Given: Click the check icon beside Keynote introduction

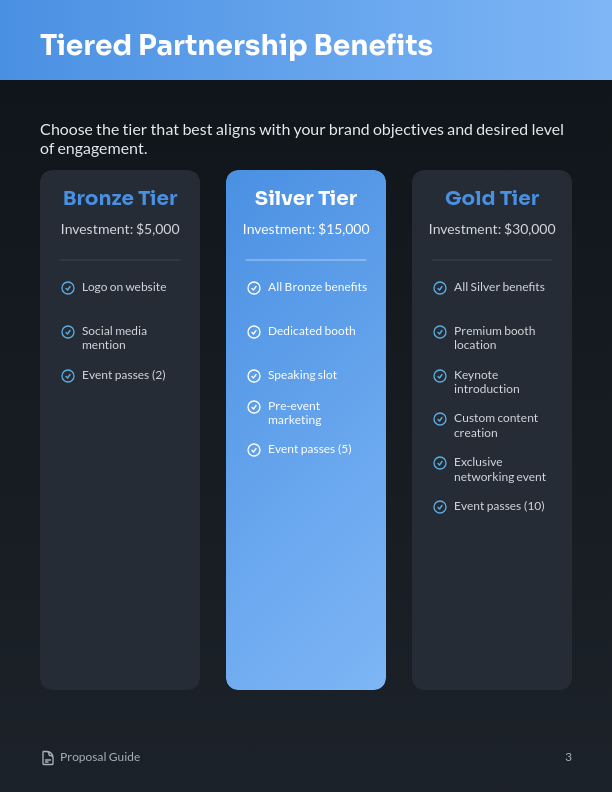Looking at the screenshot, I should pos(440,376).
